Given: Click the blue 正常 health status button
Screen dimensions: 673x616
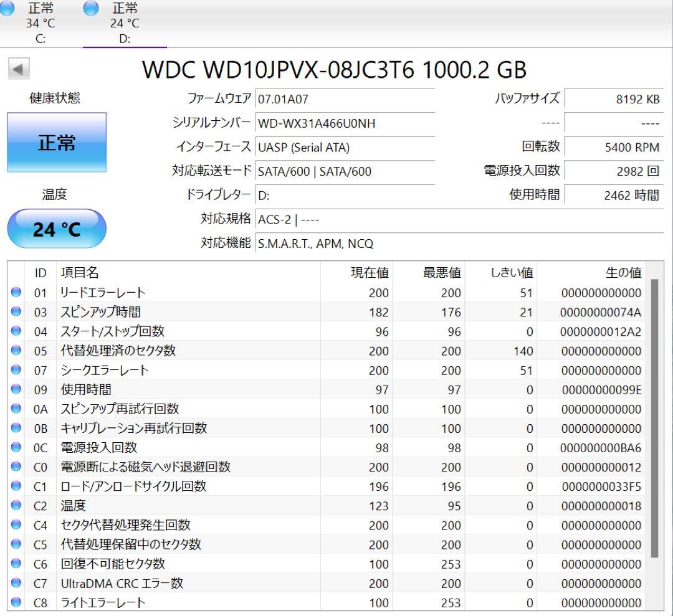Looking at the screenshot, I should 57,143.
